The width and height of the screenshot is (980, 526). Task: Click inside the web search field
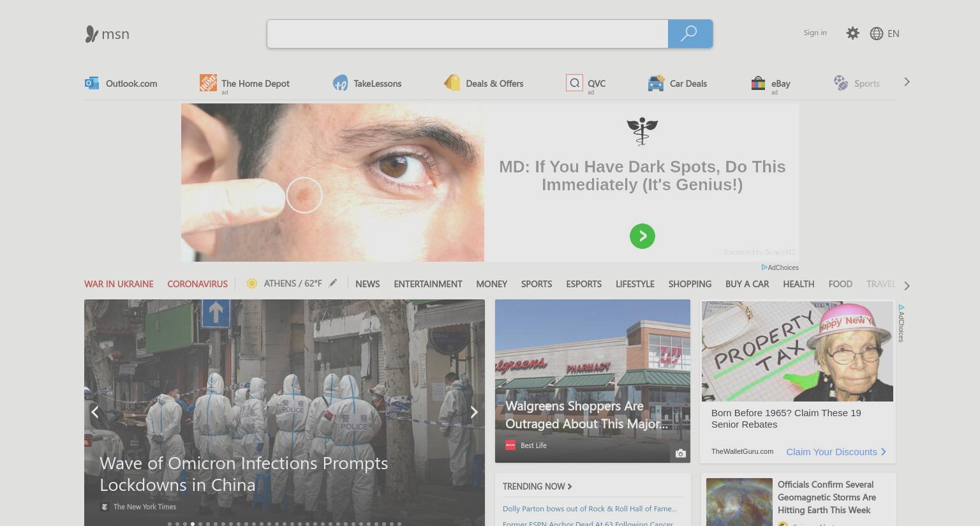tap(468, 34)
